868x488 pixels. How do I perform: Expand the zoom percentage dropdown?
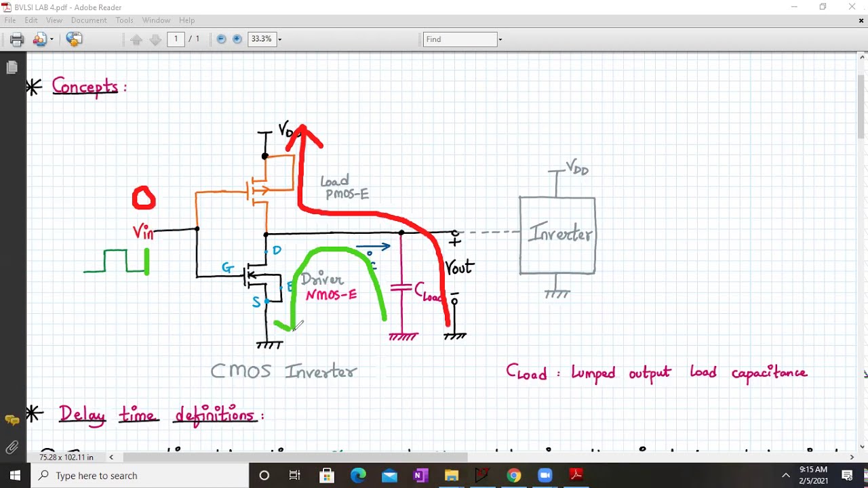click(279, 39)
